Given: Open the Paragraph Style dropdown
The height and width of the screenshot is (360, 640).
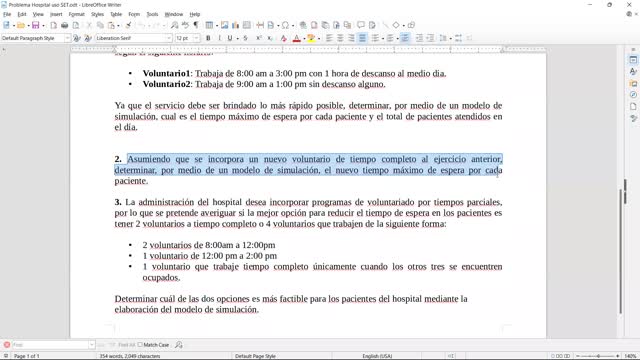Looking at the screenshot, I should click(x=67, y=38).
